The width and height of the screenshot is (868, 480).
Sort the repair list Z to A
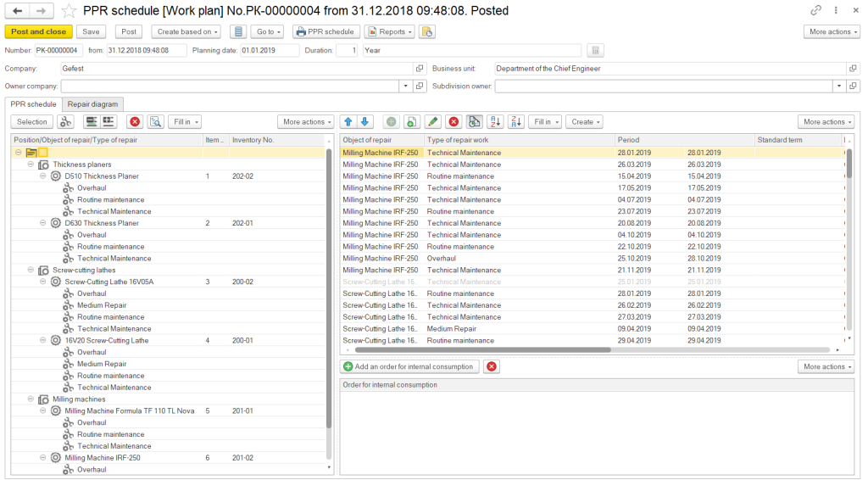click(x=515, y=122)
